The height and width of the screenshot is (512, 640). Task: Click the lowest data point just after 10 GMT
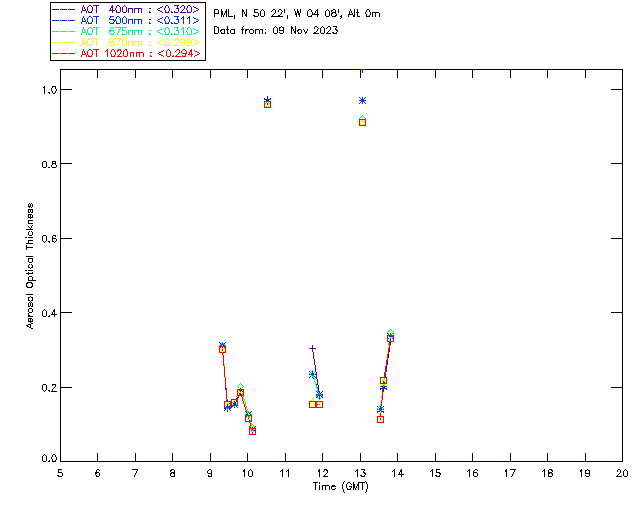(252, 430)
